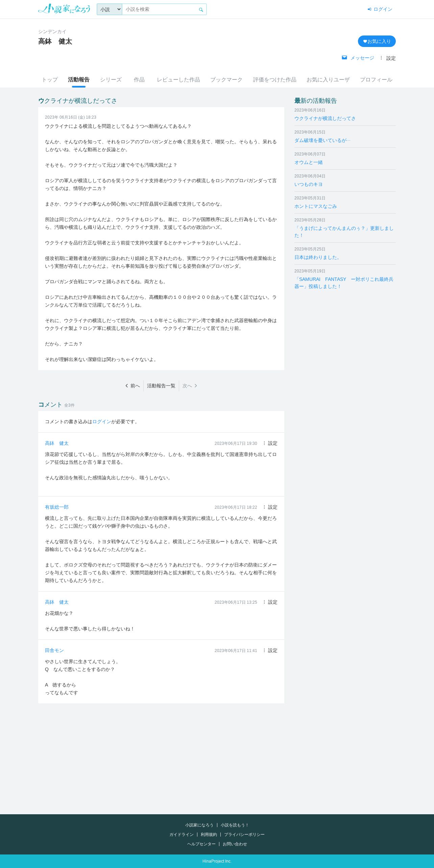The image size is (434, 868).
Task: Open sidebar report 日本は終わりました。
Action: (x=318, y=257)
